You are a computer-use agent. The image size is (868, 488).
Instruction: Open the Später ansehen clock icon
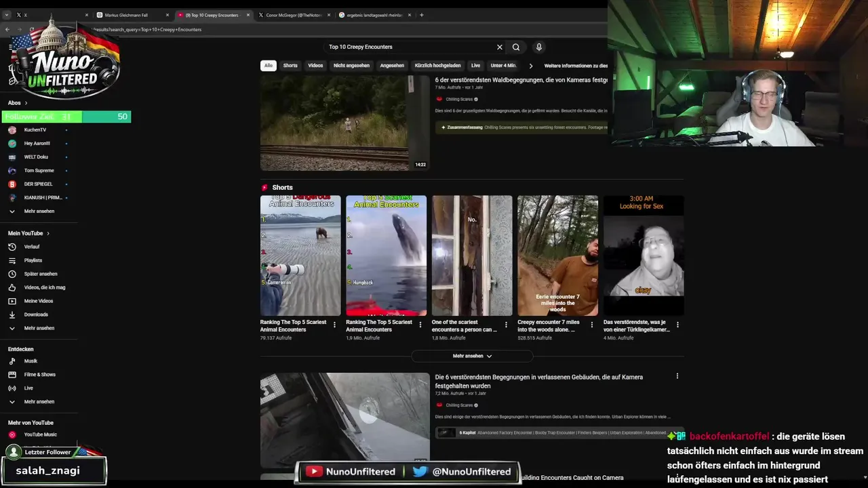tap(12, 274)
